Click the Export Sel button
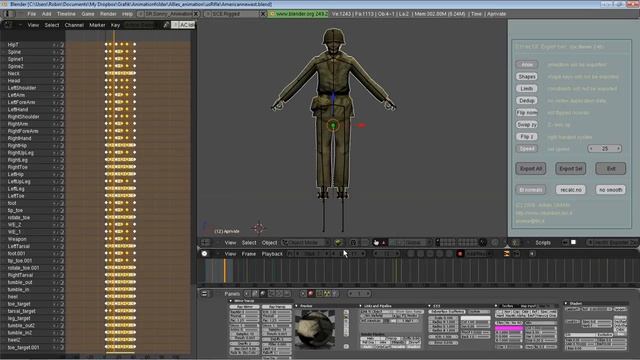This screenshot has height=360, width=640. pos(571,169)
